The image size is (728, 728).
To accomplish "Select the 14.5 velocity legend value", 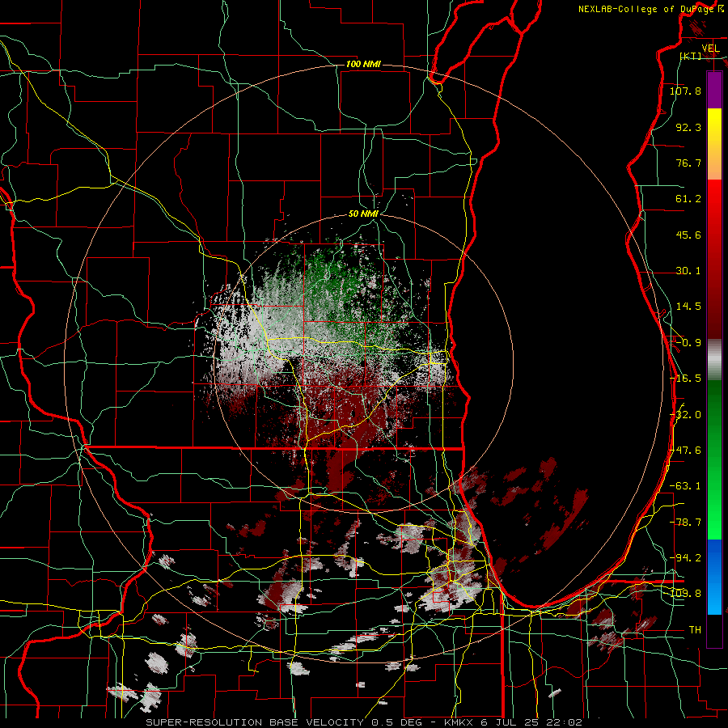I will point(688,307).
